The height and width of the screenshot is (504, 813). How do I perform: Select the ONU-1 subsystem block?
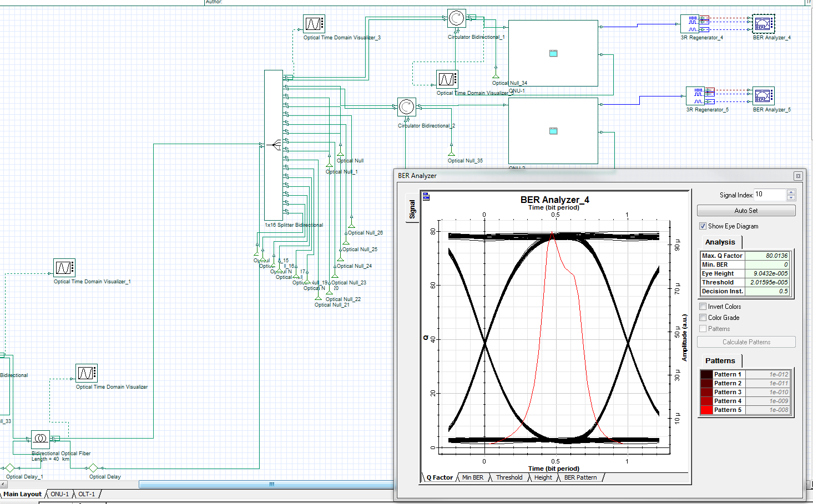tap(553, 53)
